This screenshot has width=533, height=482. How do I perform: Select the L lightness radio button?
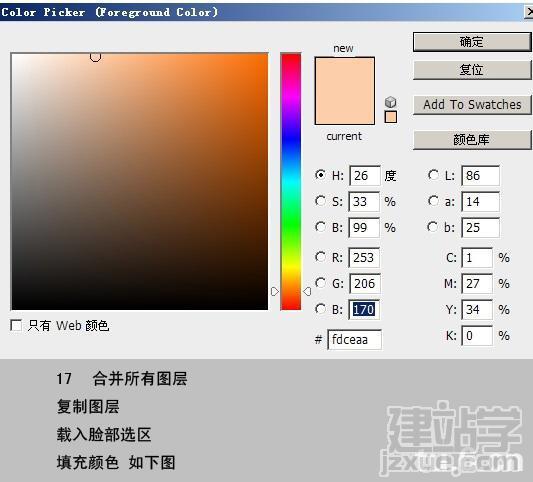433,175
